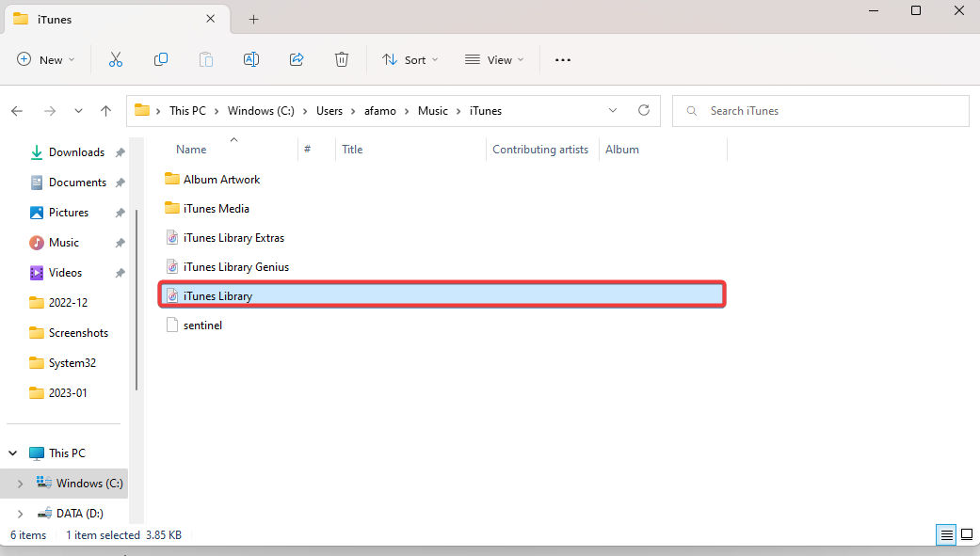
Task: Open Documents in the sidebar
Action: pos(77,183)
